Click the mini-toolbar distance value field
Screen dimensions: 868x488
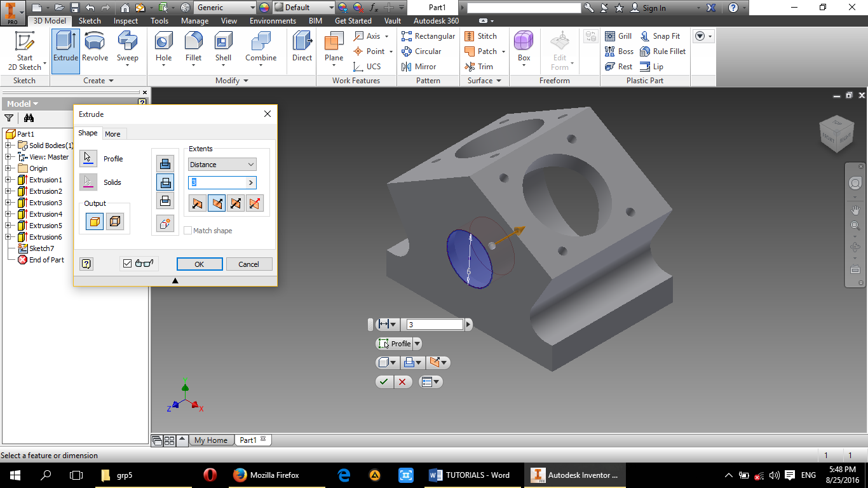pos(435,325)
